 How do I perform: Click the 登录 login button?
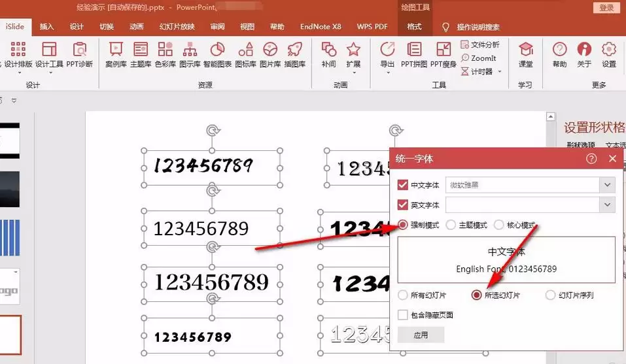coord(606,7)
